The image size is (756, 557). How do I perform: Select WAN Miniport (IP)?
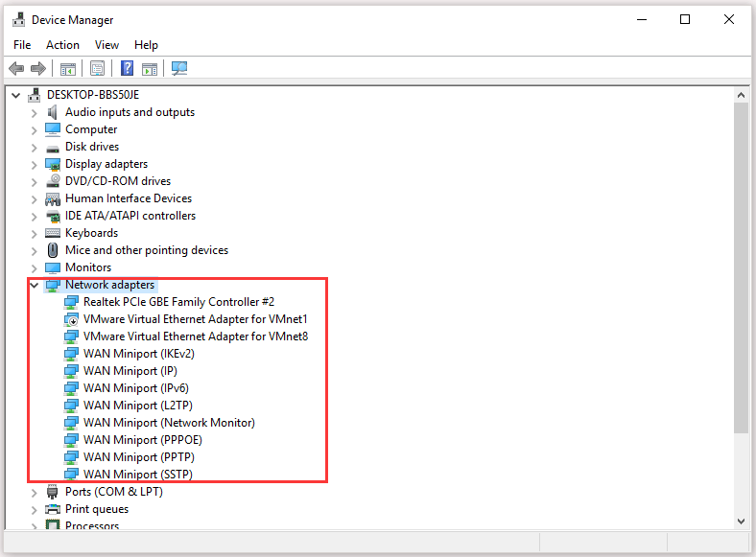pos(130,371)
